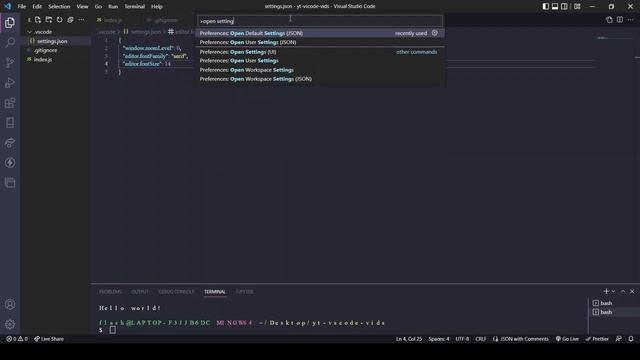Open the Source Control view
This screenshot has width=640, height=360.
pos(10,62)
